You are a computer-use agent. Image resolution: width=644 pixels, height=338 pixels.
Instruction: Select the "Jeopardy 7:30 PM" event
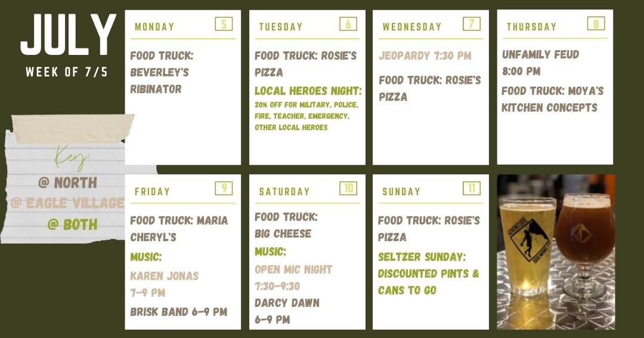pyautogui.click(x=425, y=56)
